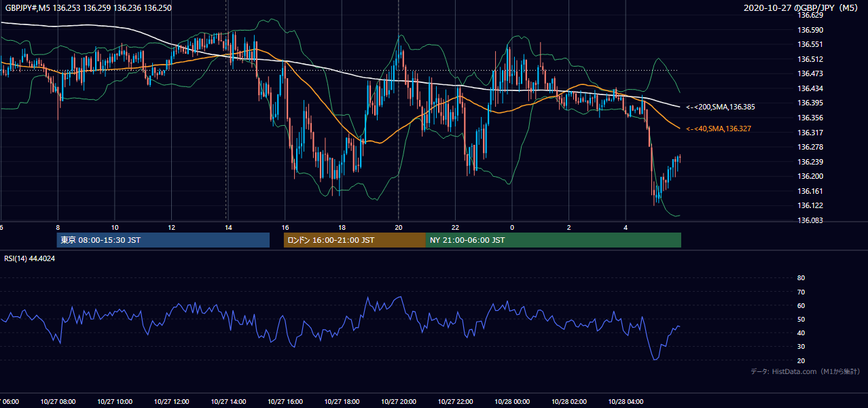Click the 10/28 04:00 date label
This screenshot has height=408, width=868.
[626, 402]
